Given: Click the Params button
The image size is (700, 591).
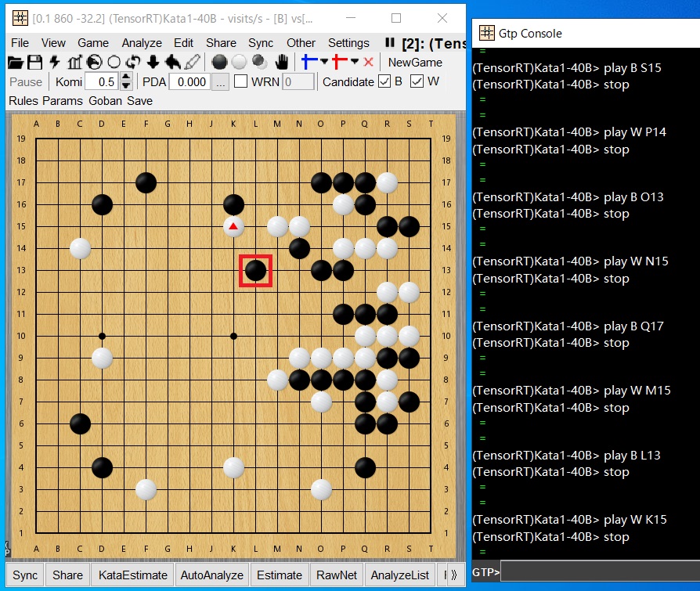Looking at the screenshot, I should pos(63,101).
